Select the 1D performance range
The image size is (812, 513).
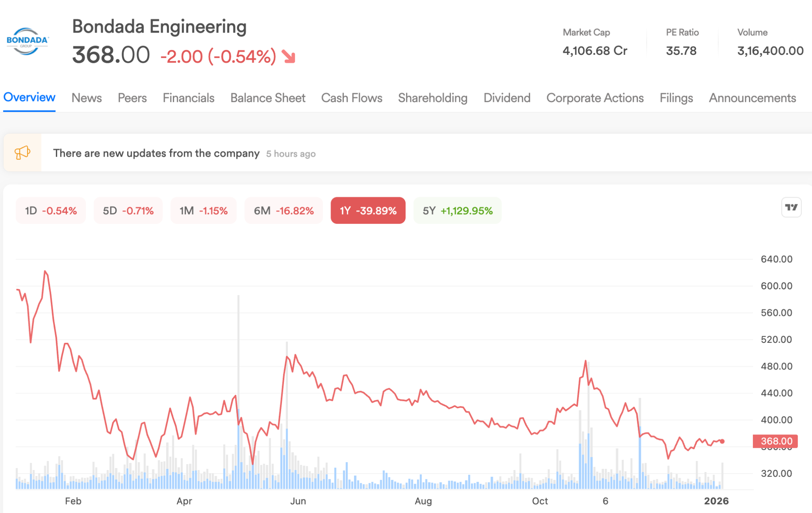pos(51,211)
